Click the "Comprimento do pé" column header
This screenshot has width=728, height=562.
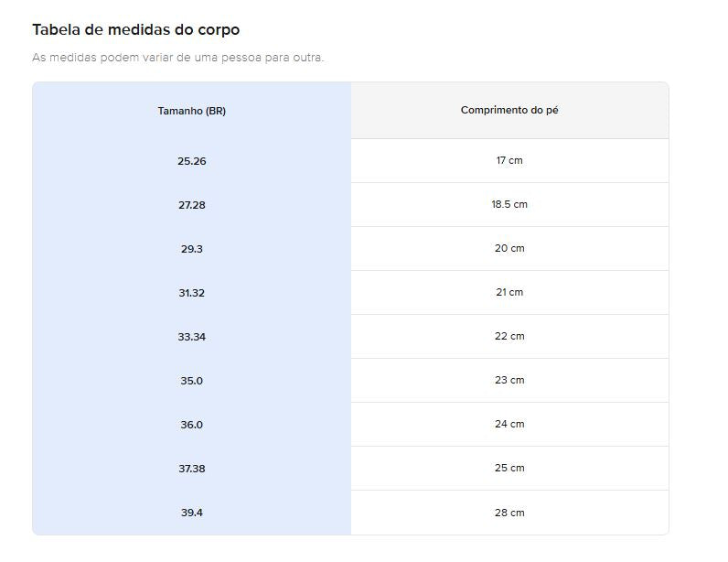509,110
